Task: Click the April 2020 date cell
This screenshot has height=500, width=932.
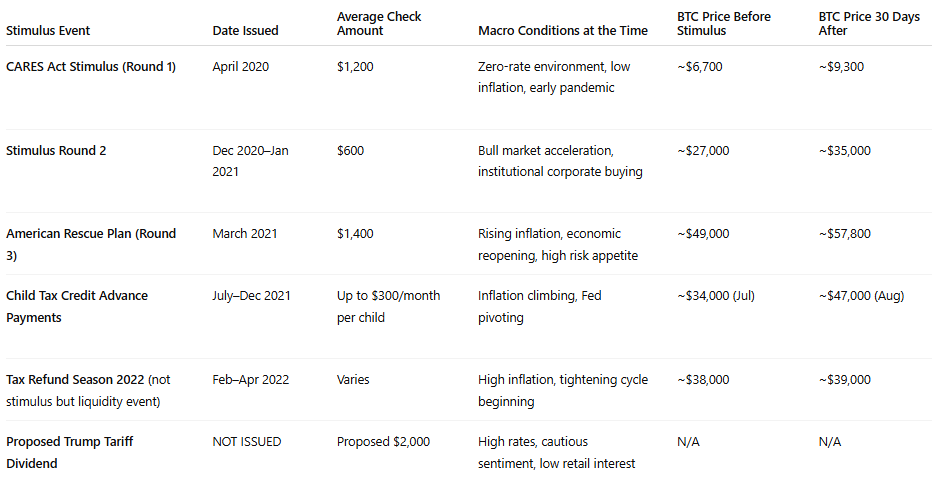Action: (x=240, y=67)
